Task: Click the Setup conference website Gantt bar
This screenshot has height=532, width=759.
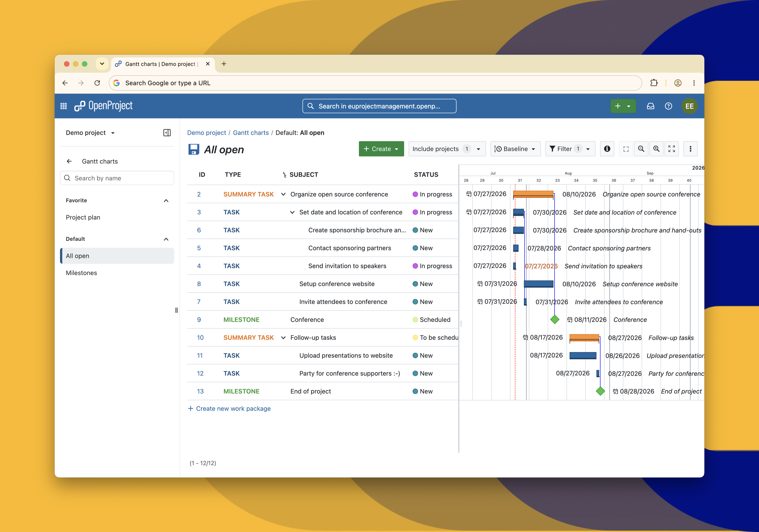Action: tap(538, 284)
